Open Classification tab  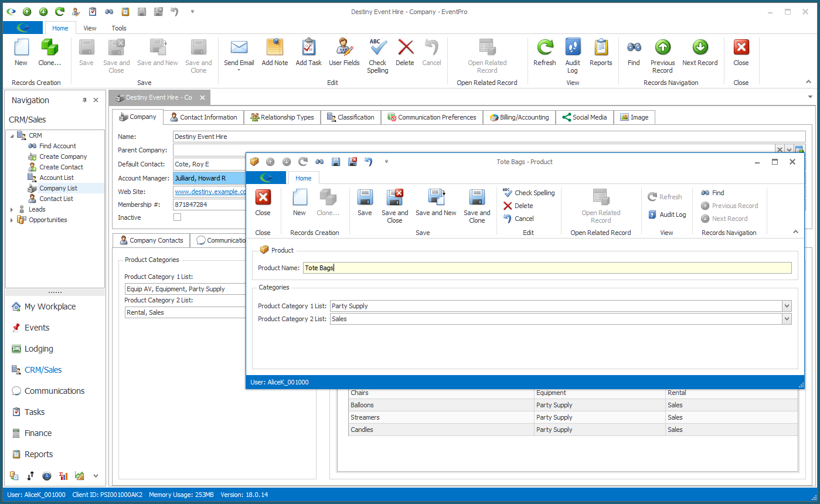pos(351,117)
